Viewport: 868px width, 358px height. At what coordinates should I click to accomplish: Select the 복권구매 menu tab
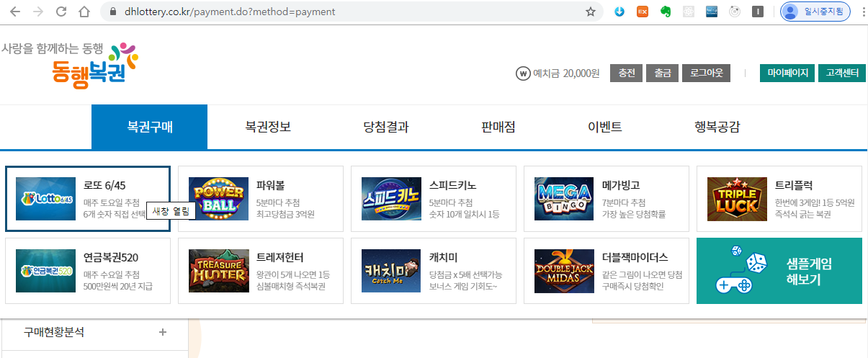(149, 127)
